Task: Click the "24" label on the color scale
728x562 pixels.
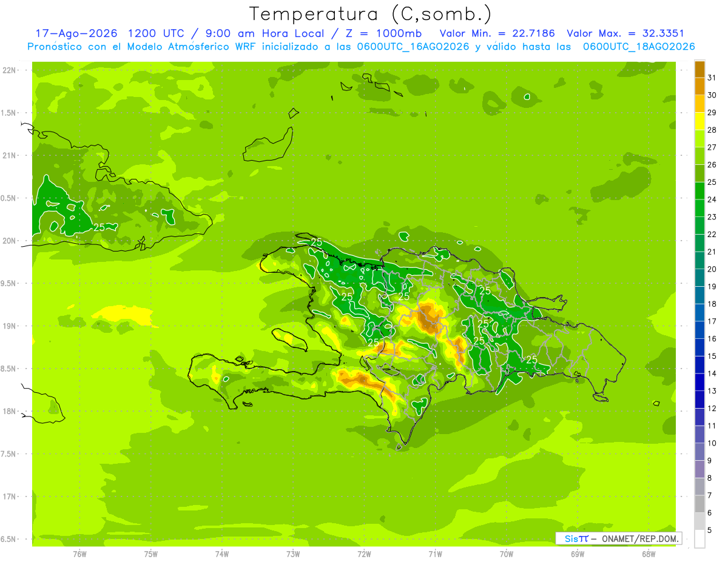Action: 712,199
